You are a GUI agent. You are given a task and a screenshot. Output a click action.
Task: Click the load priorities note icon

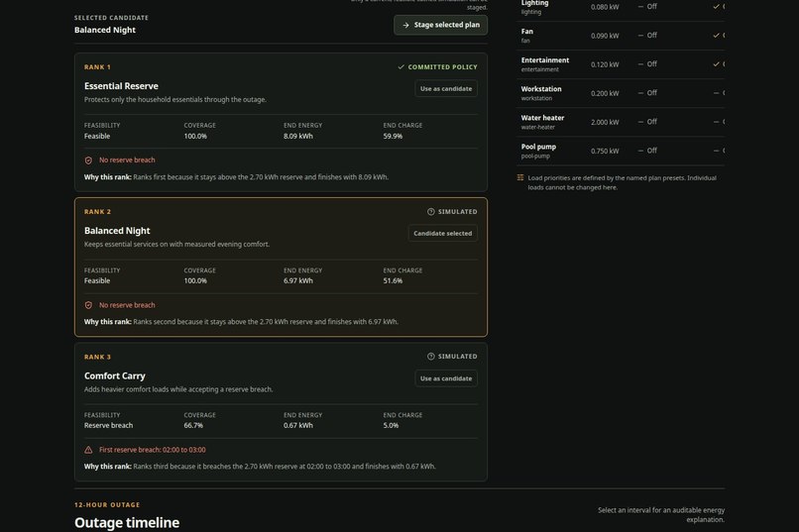tap(520, 177)
